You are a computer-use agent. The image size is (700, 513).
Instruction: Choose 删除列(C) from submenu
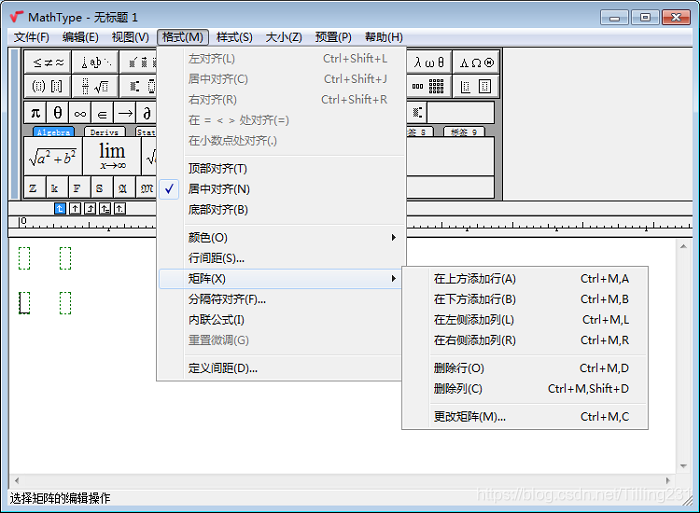click(525, 389)
